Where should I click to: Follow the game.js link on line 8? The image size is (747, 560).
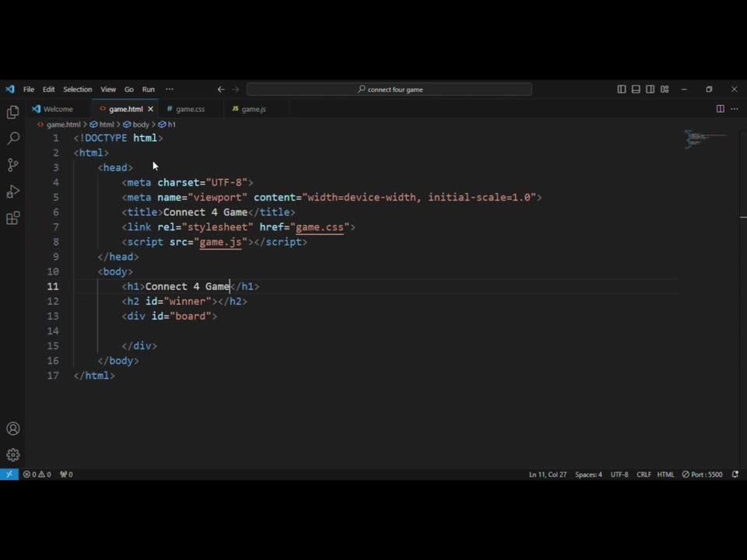[x=220, y=242]
